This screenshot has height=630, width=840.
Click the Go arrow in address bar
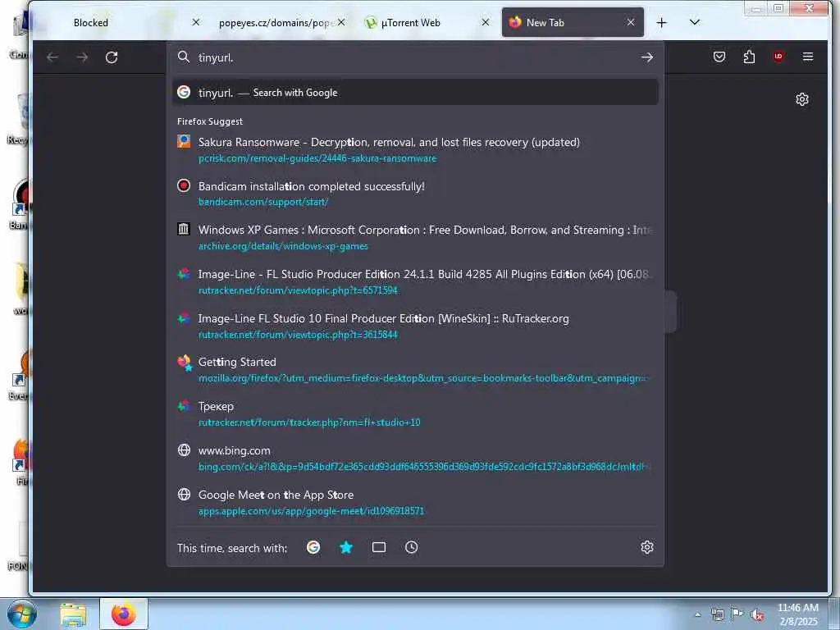click(x=647, y=57)
